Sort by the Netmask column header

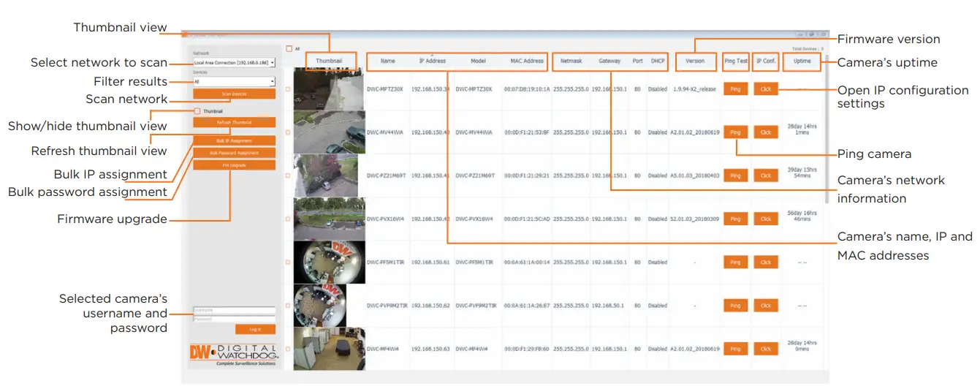click(571, 61)
